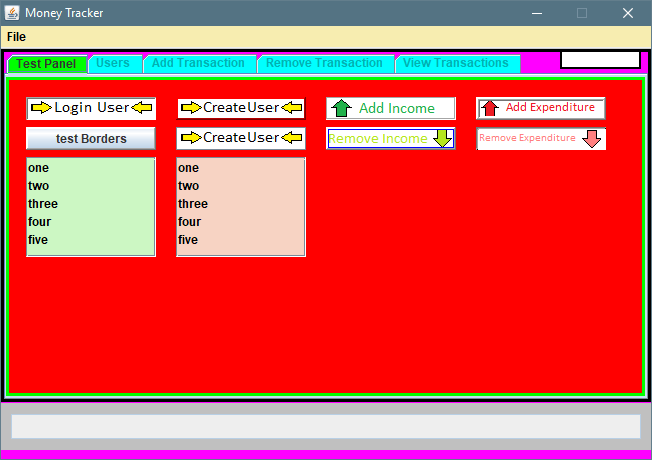Click the white input box beside the tabs
This screenshot has width=652, height=460.
click(x=600, y=60)
